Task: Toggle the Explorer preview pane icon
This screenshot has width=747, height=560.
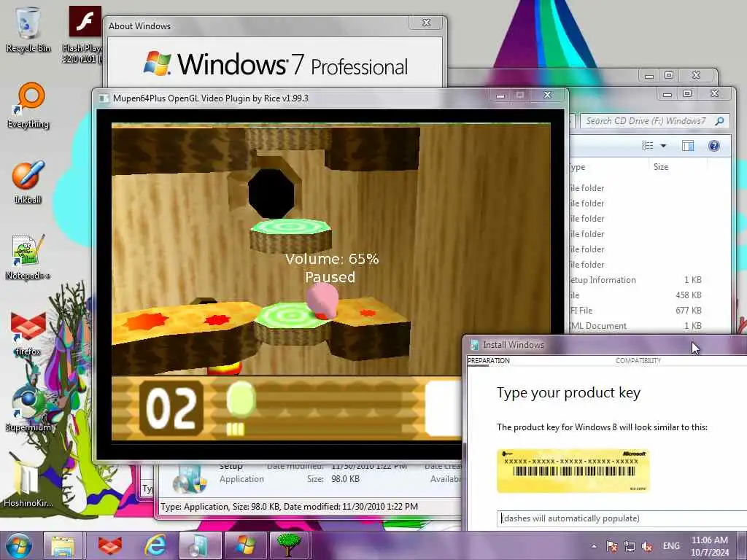Action: (x=687, y=146)
